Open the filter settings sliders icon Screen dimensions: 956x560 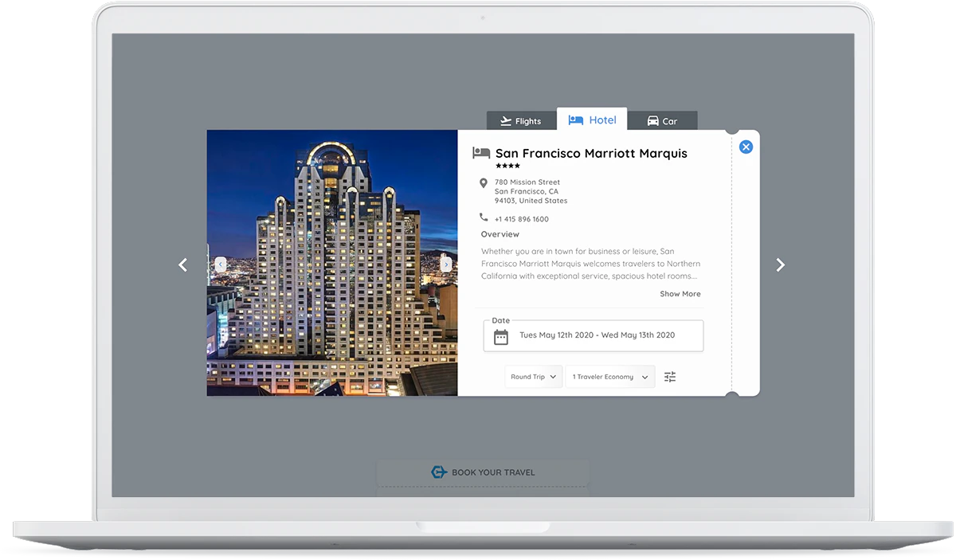[670, 377]
